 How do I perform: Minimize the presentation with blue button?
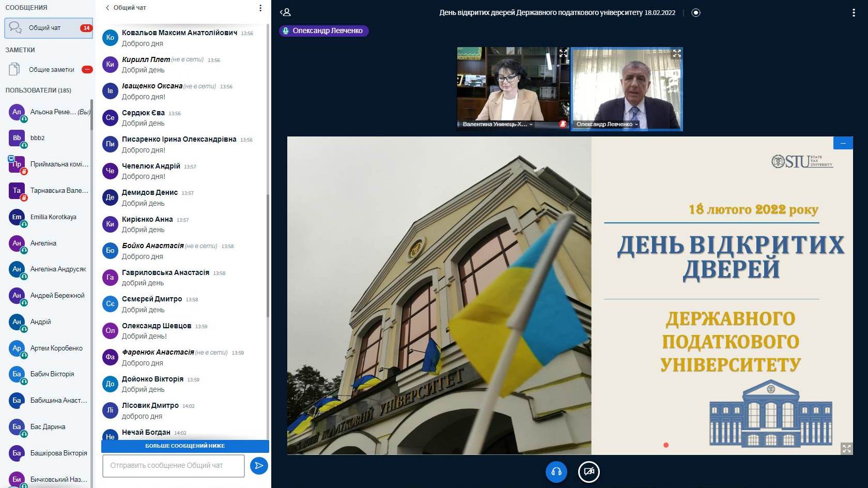(843, 143)
